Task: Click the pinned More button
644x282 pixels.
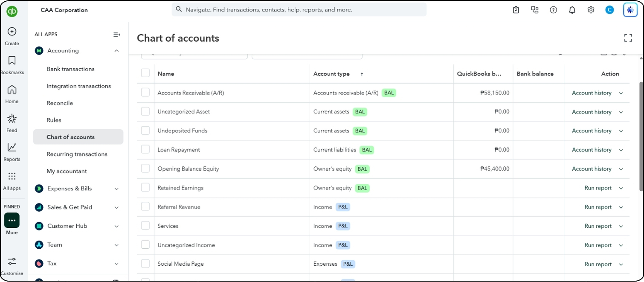Action: point(12,221)
